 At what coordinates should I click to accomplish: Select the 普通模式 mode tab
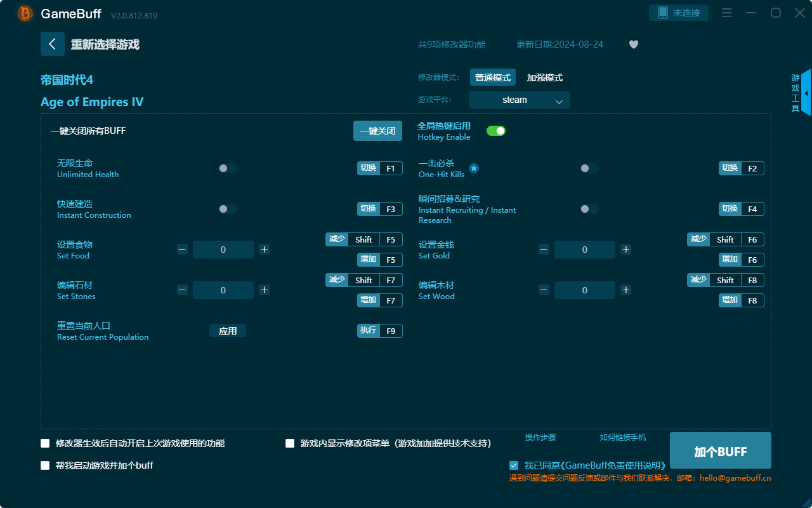coord(492,77)
